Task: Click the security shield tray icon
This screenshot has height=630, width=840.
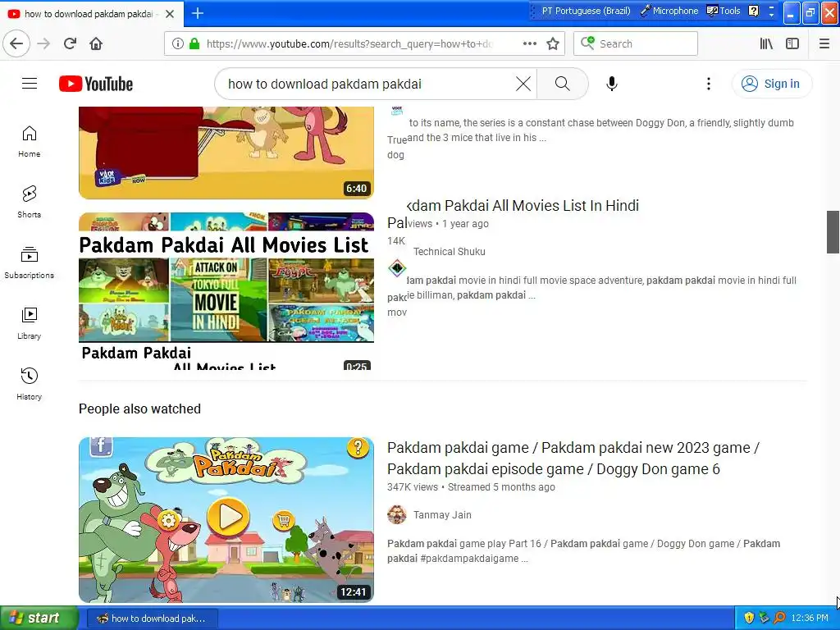Action: (x=749, y=618)
